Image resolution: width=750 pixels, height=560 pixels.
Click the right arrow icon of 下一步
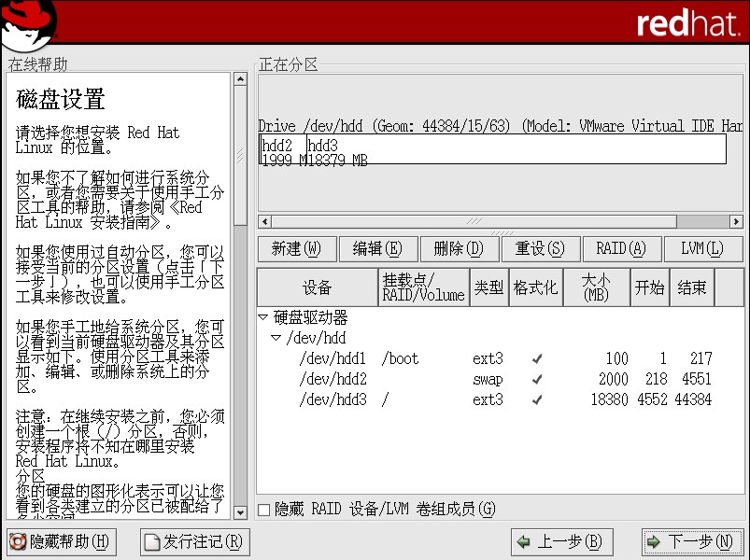point(653,542)
